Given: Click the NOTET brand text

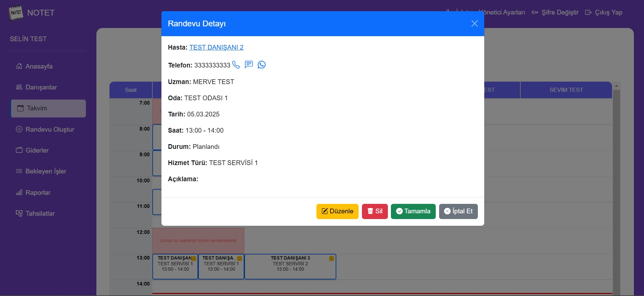Looking at the screenshot, I should pos(41,13).
